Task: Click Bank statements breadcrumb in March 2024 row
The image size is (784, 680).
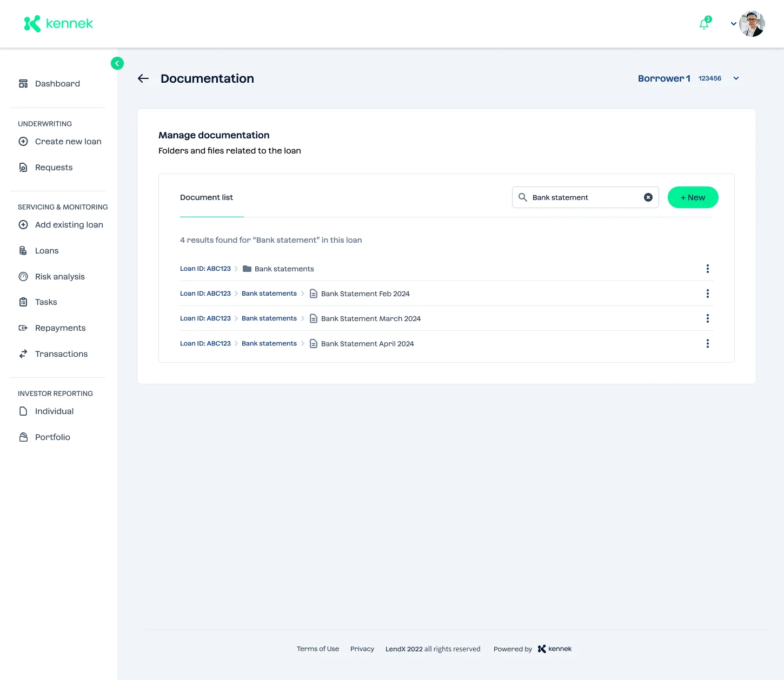Action: click(x=269, y=318)
